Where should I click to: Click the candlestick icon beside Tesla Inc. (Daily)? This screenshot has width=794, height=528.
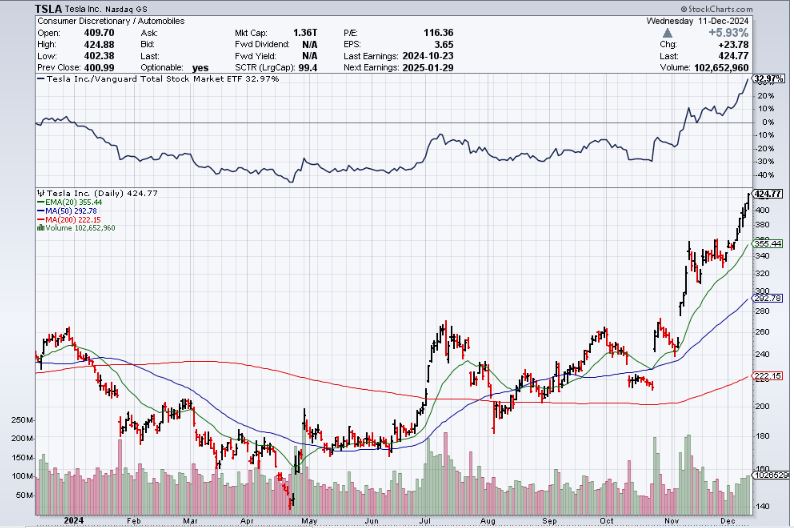(x=41, y=193)
